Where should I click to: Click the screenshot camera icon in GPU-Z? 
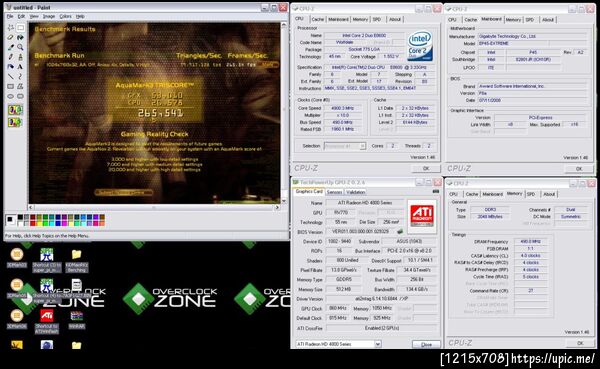pyautogui.click(x=436, y=191)
